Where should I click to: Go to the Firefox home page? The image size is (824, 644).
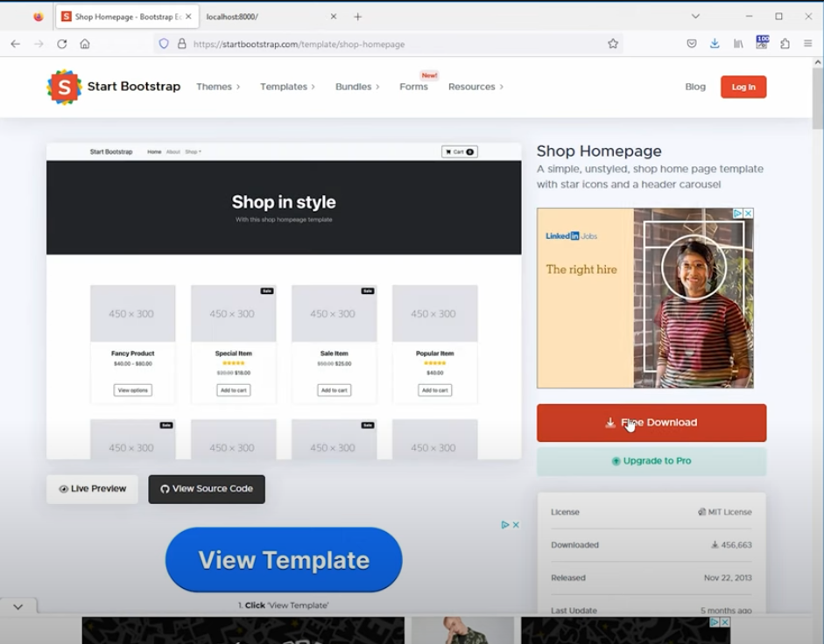point(85,44)
